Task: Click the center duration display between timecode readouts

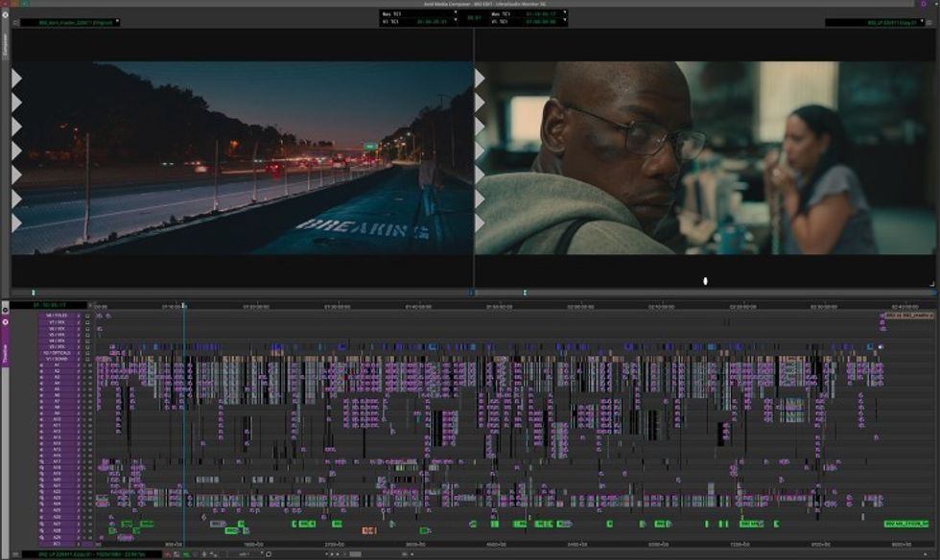Action: point(474,17)
